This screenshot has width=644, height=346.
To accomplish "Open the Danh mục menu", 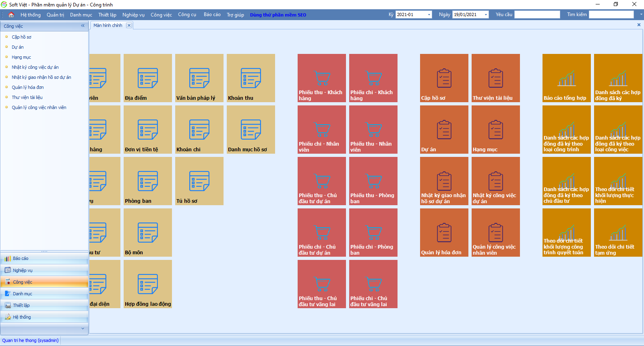I will pos(81,15).
